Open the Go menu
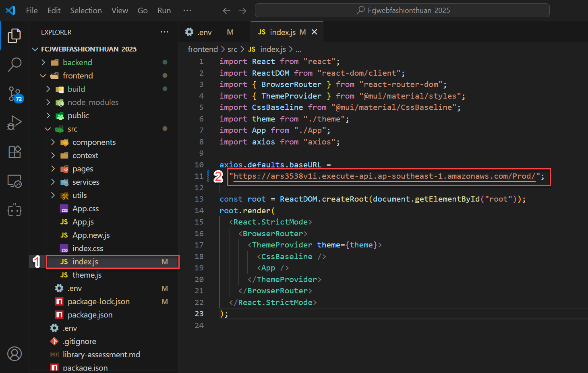This screenshot has height=373, width=588. coord(143,10)
